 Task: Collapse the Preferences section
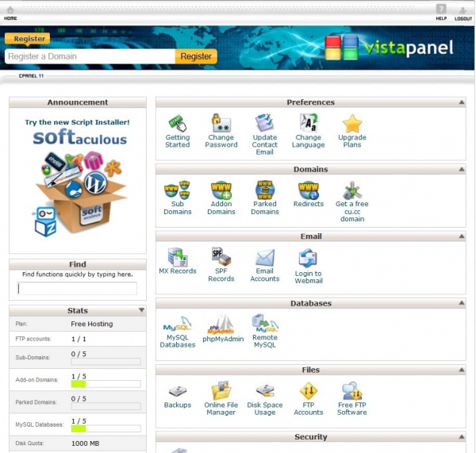[x=462, y=102]
